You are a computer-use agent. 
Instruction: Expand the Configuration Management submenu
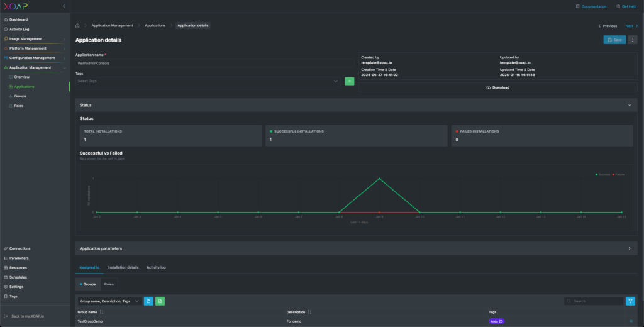click(65, 58)
